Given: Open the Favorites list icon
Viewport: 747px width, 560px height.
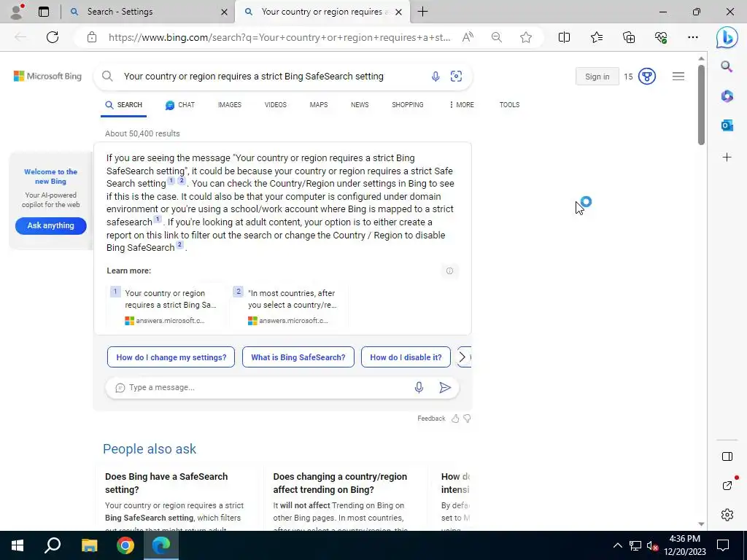Looking at the screenshot, I should tap(597, 37).
